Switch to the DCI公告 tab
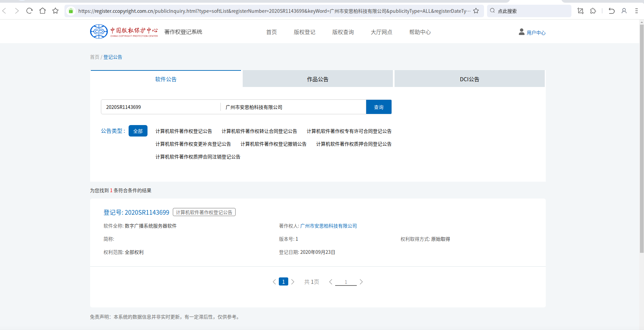The image size is (644, 330). (469, 79)
